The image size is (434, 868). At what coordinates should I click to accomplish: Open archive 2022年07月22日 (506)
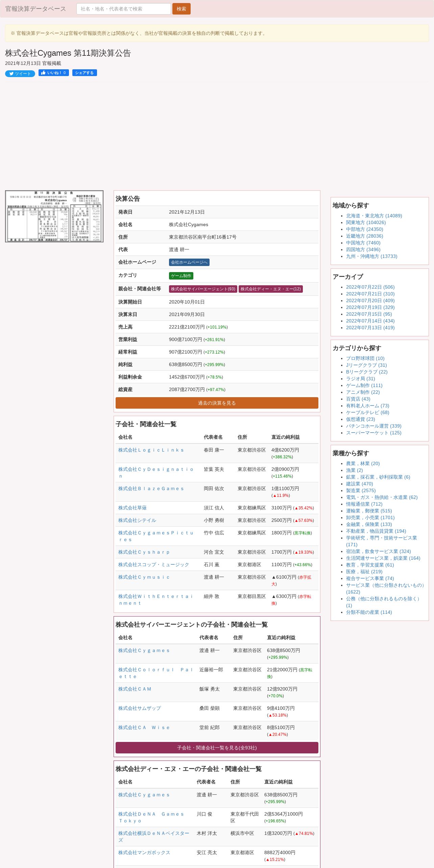[370, 287]
